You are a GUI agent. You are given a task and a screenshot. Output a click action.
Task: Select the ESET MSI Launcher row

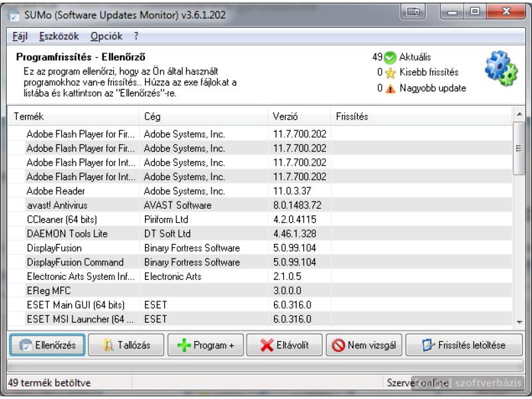260,319
